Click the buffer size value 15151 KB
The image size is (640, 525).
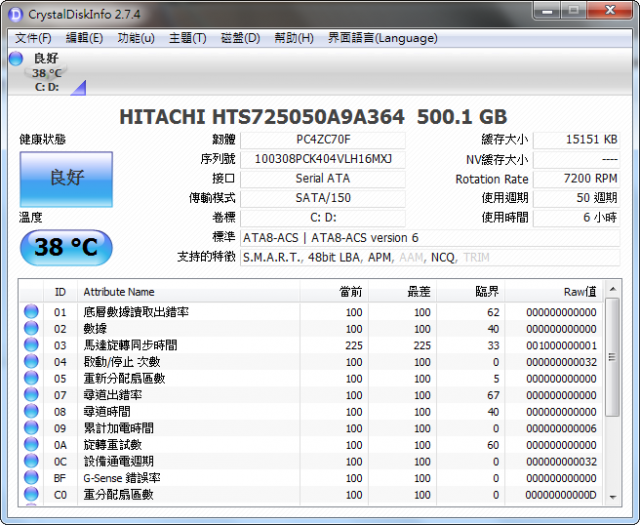(577, 140)
